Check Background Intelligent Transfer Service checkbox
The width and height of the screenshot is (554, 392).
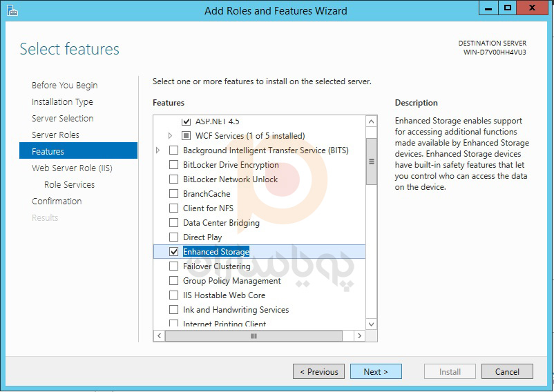tap(173, 150)
